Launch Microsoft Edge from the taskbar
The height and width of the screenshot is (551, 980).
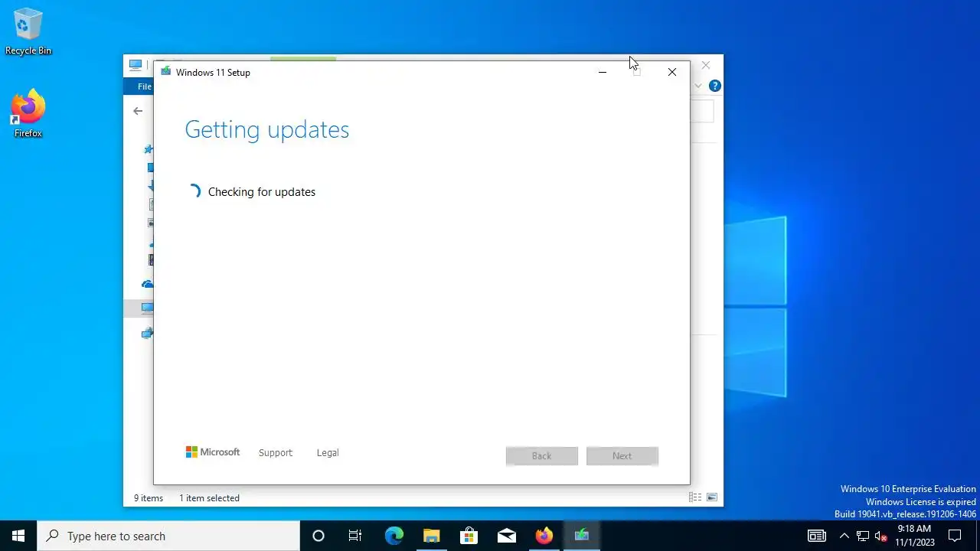(x=394, y=536)
